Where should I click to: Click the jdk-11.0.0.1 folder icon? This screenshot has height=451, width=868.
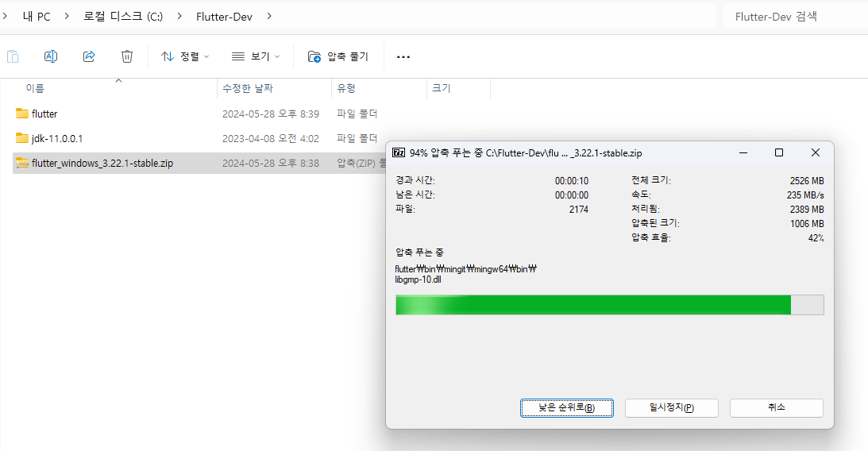(x=22, y=138)
